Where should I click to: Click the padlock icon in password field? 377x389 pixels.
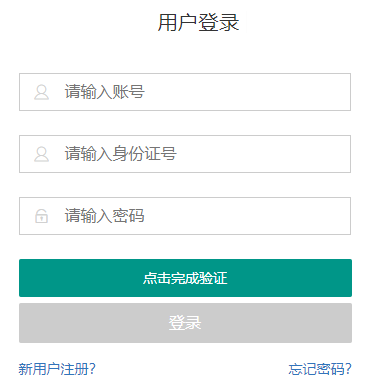click(42, 216)
